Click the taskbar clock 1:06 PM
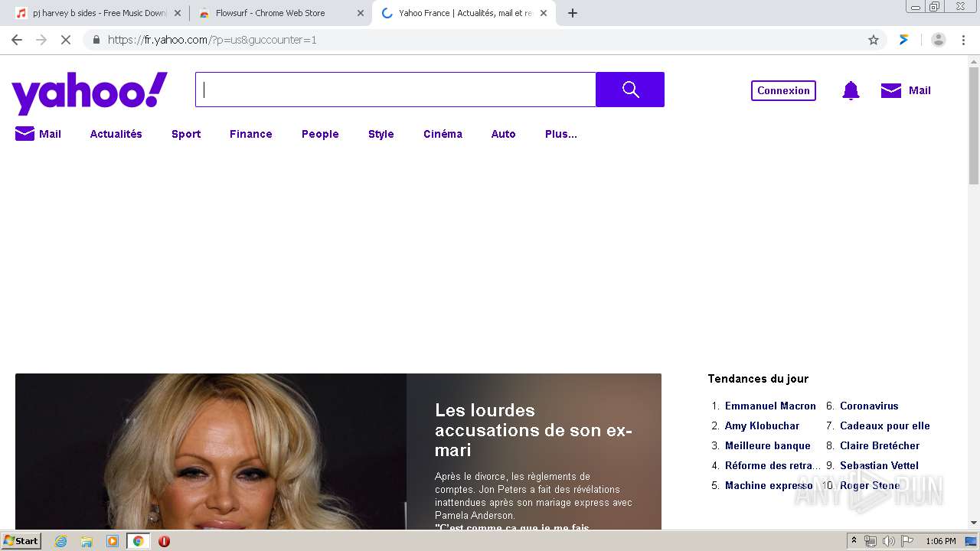Image resolution: width=980 pixels, height=551 pixels. 941,541
